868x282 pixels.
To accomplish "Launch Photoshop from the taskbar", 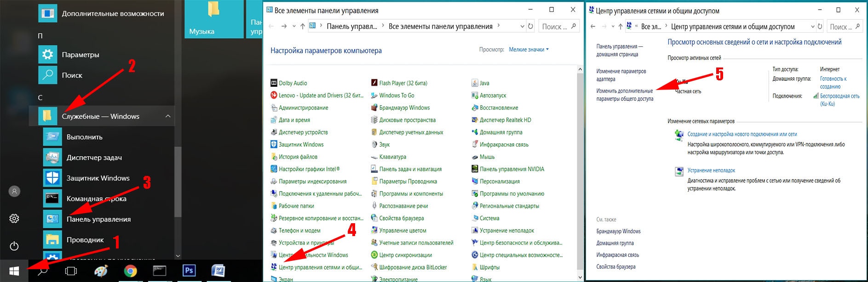I will tap(189, 271).
